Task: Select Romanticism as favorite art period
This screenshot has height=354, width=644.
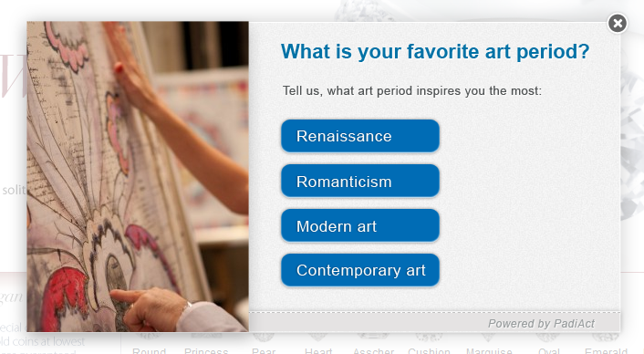Action: (360, 182)
